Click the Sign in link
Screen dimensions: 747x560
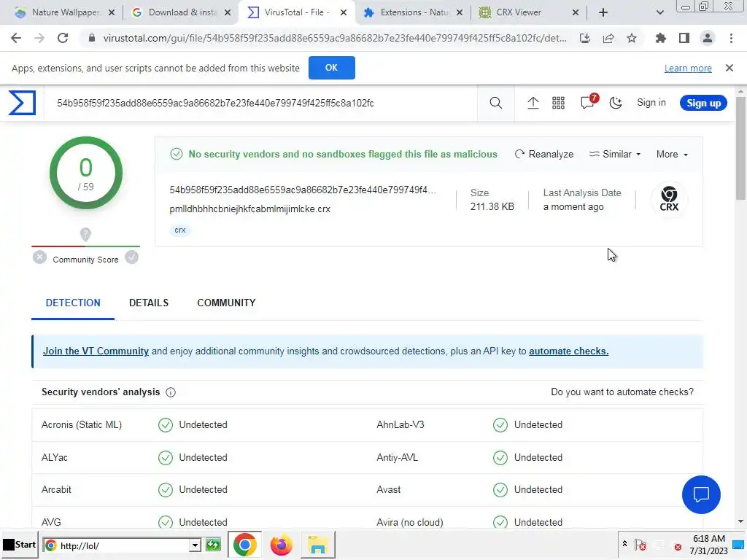[651, 103]
